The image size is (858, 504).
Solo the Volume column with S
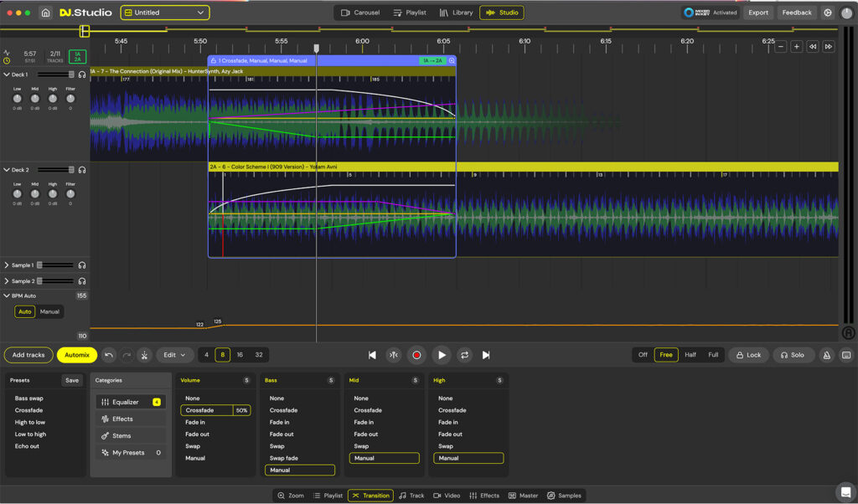(x=247, y=380)
